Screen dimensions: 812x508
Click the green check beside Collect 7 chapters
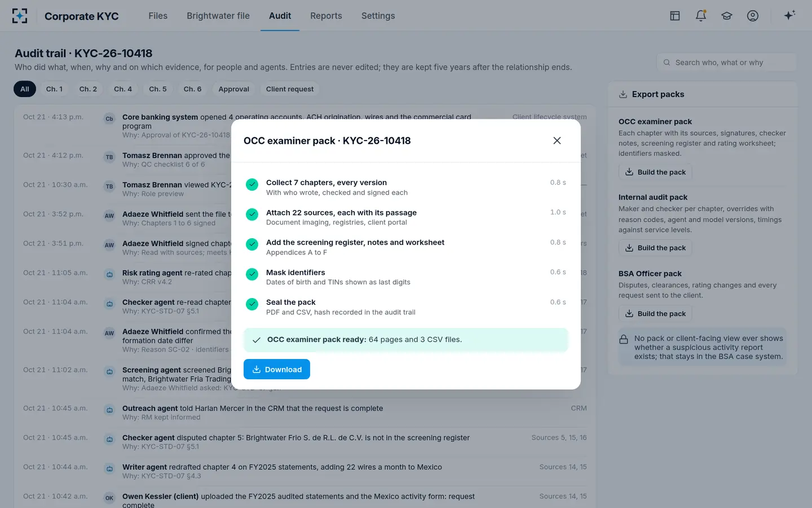[x=252, y=184]
